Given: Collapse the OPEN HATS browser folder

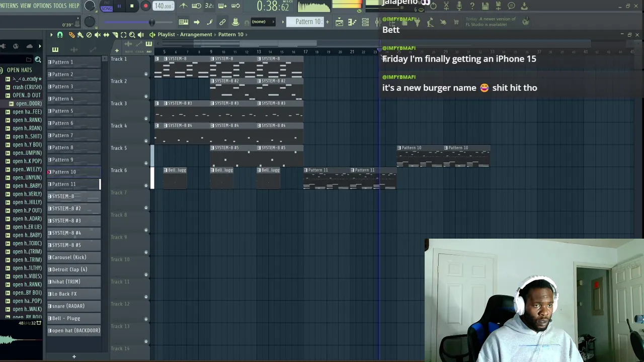Looking at the screenshot, I should point(20,70).
